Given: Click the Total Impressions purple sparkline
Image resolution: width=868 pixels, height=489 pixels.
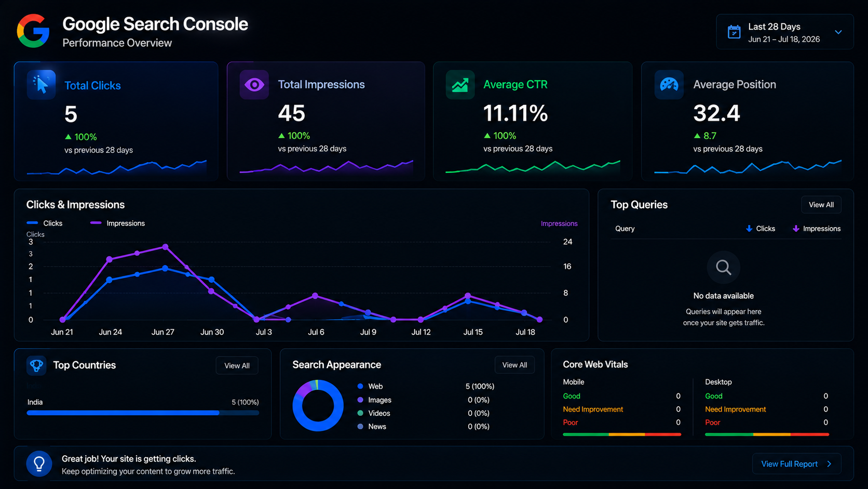Looking at the screenshot, I should coord(327,167).
